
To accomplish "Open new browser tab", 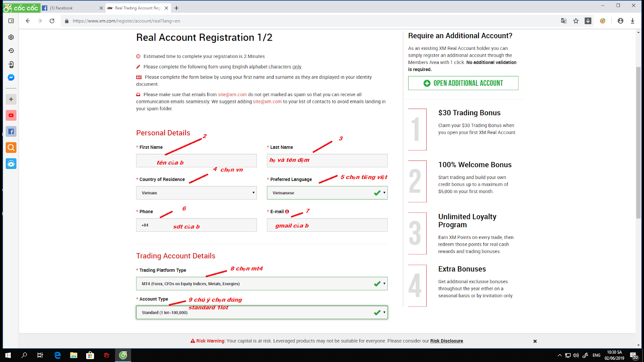I will 176,8.
